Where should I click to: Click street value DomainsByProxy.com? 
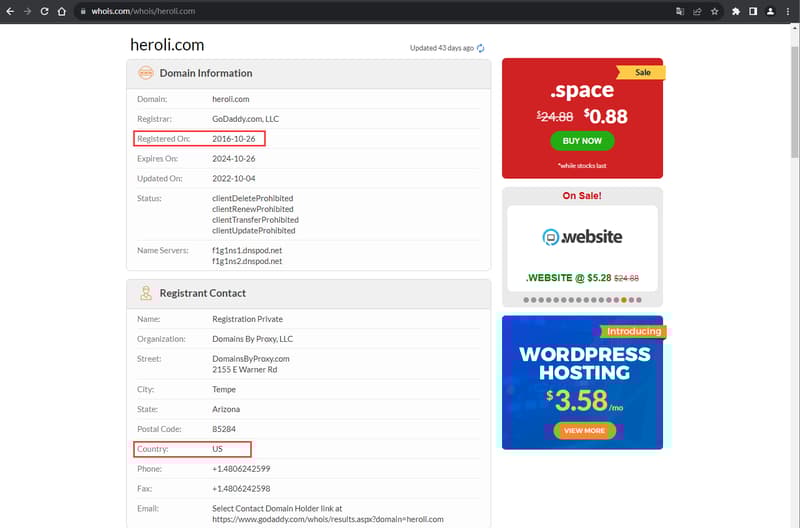[251, 359]
